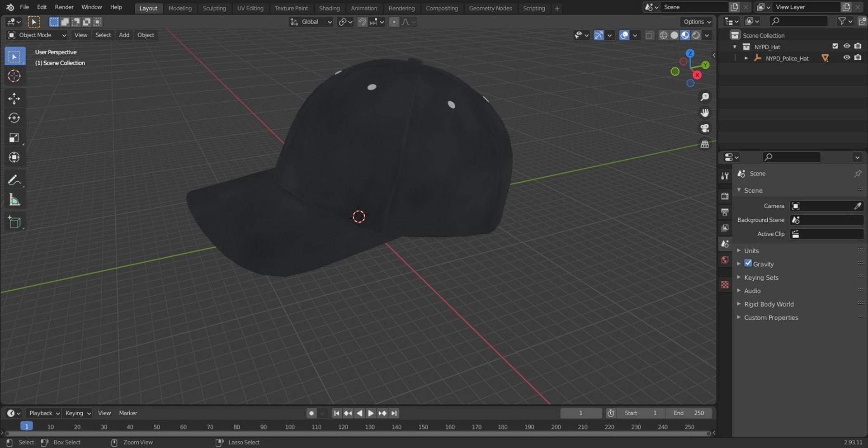
Task: Click the timeline scrollbar
Action: (x=357, y=434)
